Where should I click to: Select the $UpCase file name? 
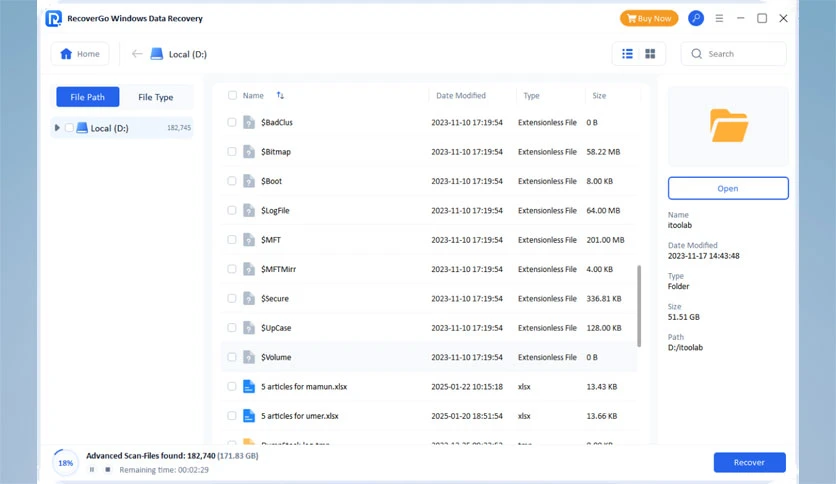coord(276,328)
